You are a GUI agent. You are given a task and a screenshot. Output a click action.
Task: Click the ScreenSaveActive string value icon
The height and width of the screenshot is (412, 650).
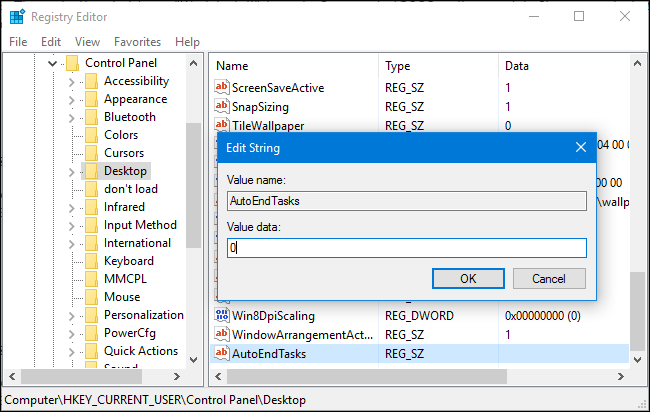pos(222,88)
